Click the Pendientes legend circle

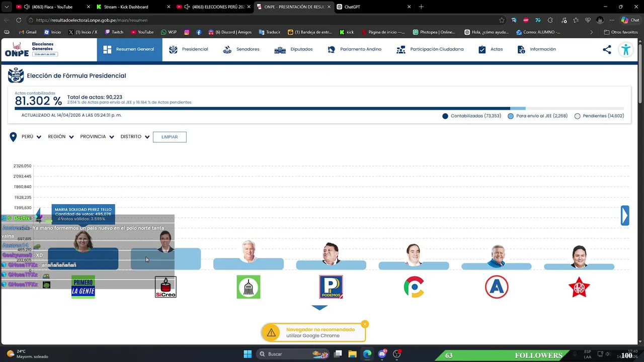[x=577, y=116]
